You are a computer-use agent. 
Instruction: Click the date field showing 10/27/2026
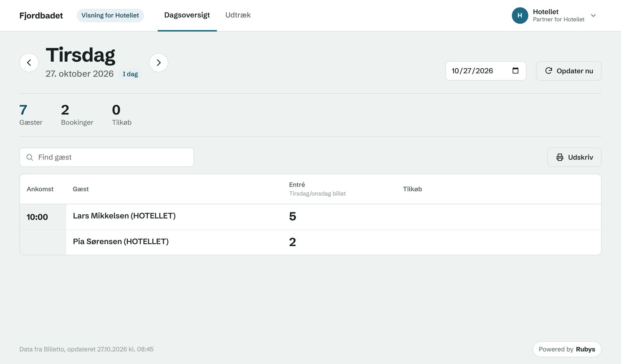click(486, 71)
